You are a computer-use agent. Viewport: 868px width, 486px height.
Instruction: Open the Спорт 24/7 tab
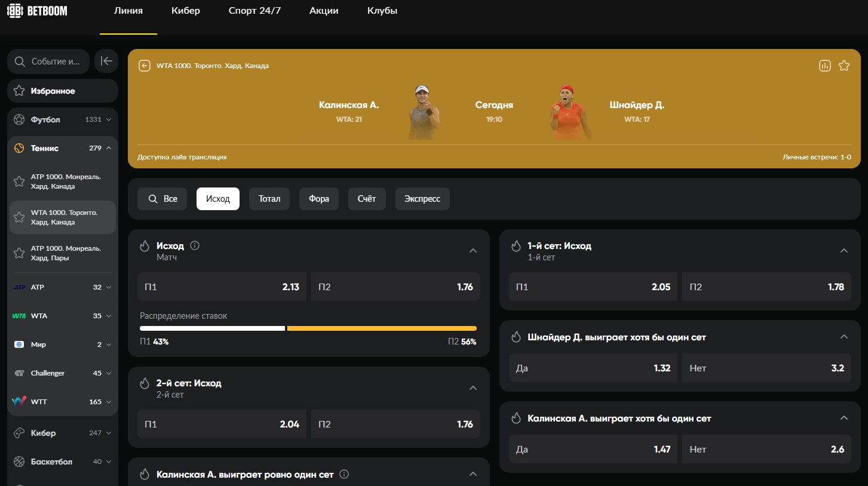click(x=254, y=11)
